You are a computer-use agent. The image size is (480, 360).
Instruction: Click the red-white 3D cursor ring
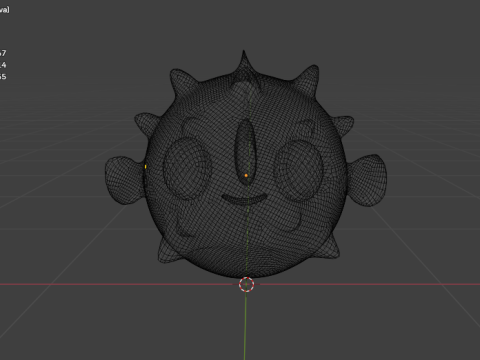coord(247,285)
